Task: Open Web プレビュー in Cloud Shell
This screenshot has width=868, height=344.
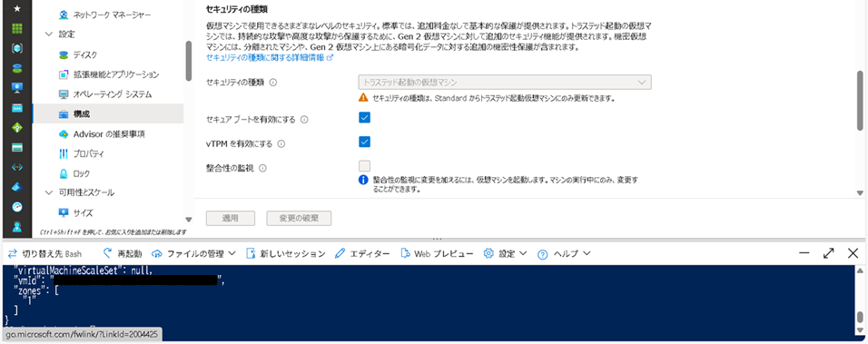Action: [437, 254]
